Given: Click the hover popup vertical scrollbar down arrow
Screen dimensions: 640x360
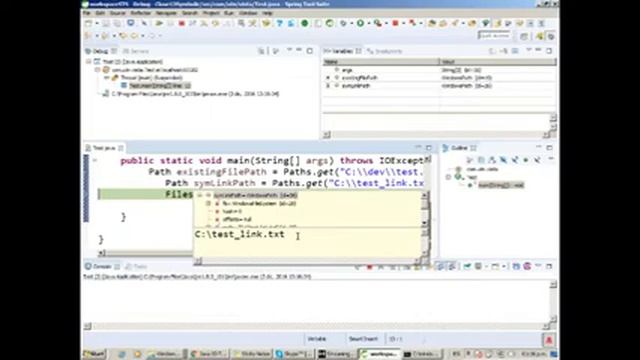Looking at the screenshot, I should [x=424, y=223].
